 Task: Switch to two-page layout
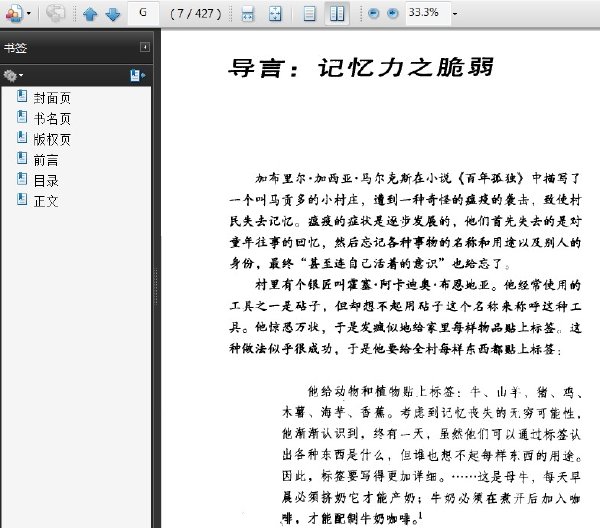point(337,14)
